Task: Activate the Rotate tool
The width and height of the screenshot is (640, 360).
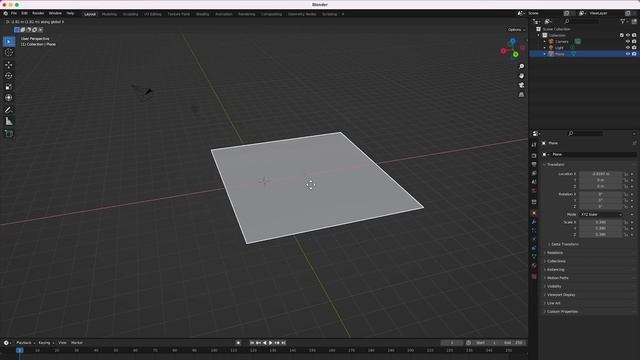Action: pyautogui.click(x=9, y=76)
